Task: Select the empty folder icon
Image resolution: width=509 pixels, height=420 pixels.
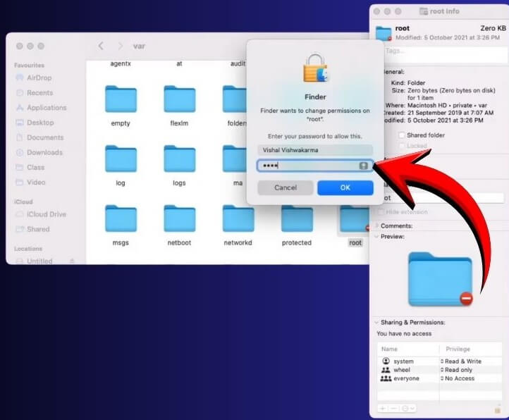Action: 121,99
